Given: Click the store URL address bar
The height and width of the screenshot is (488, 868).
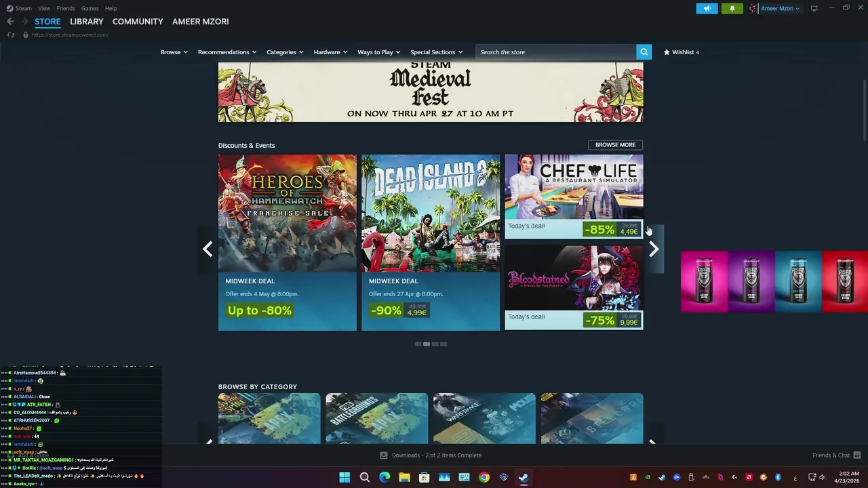Looking at the screenshot, I should point(70,35).
